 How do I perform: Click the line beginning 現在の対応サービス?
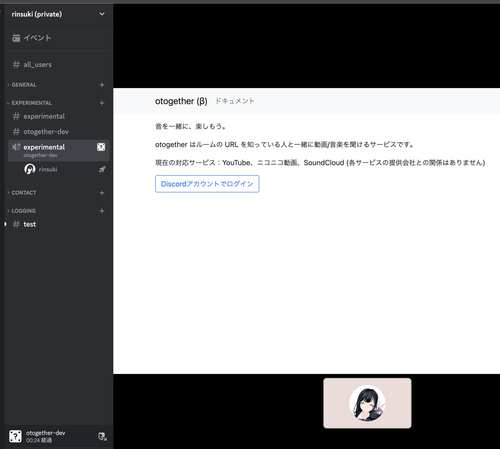pyautogui.click(x=320, y=163)
